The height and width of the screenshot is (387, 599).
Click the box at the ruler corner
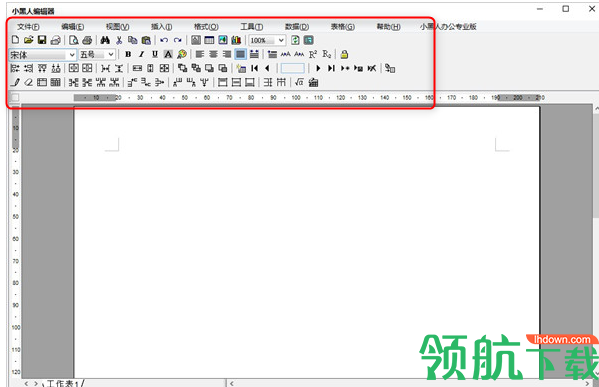[x=15, y=97]
